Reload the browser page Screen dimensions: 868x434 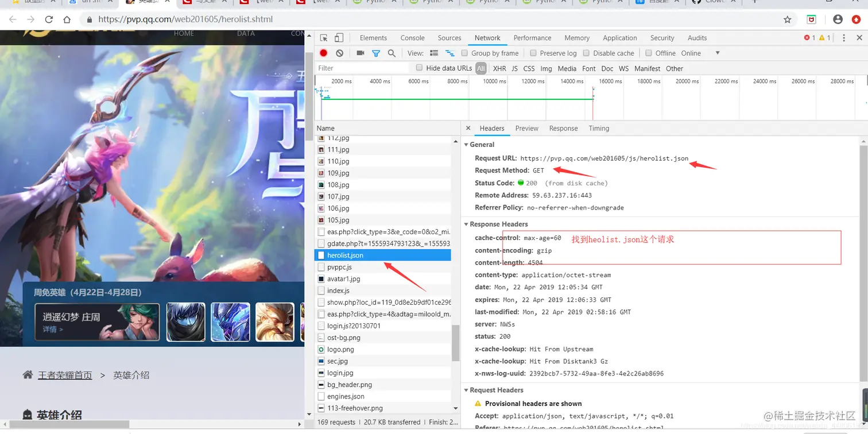coord(49,20)
